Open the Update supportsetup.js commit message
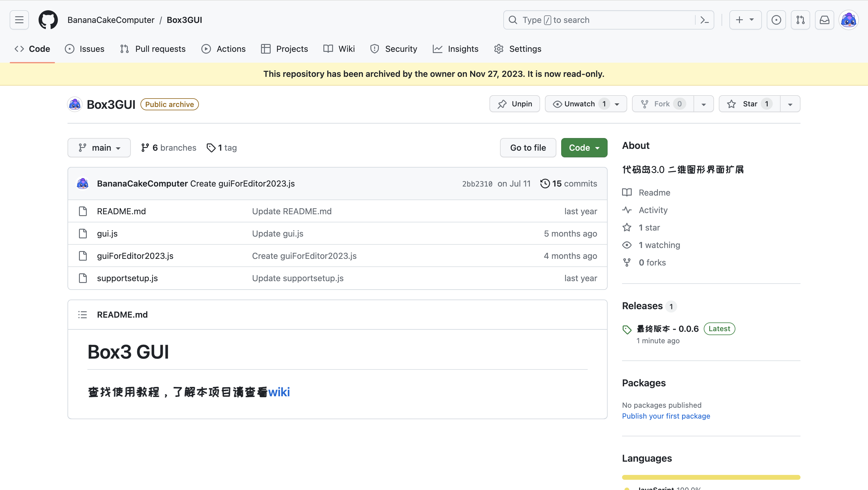 [x=298, y=278]
